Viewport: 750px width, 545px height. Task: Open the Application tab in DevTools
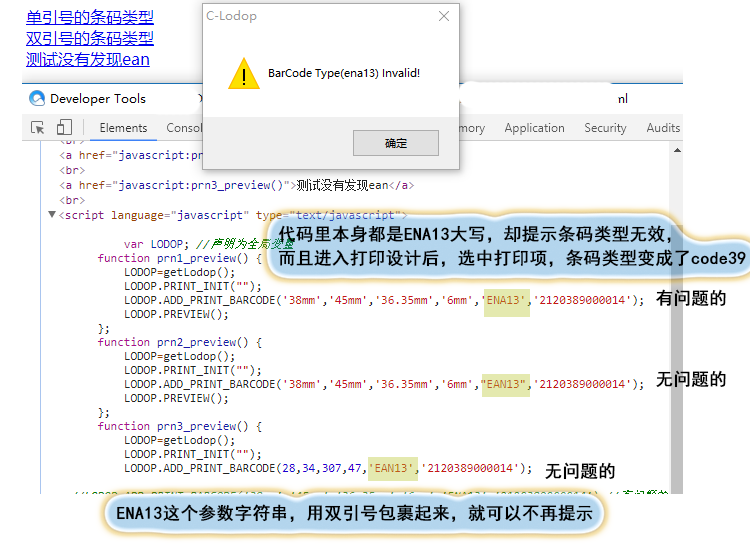coord(534,128)
